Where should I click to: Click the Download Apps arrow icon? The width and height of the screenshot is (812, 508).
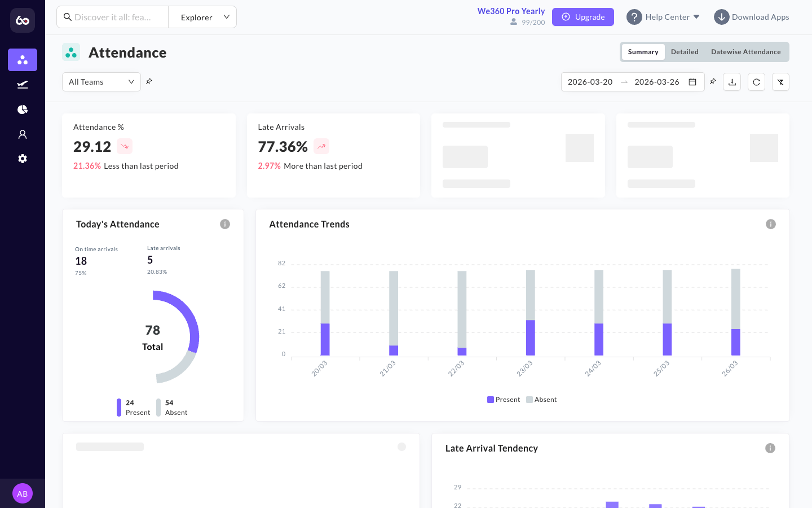point(722,17)
